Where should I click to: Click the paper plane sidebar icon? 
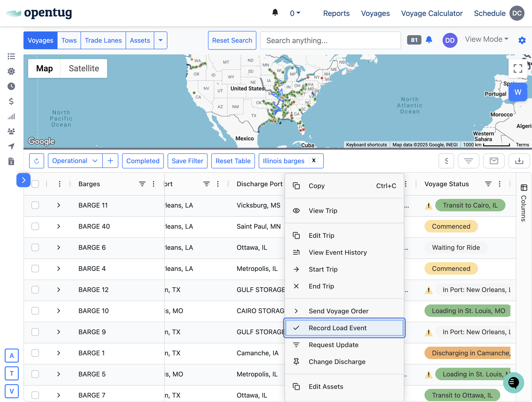pos(11,146)
